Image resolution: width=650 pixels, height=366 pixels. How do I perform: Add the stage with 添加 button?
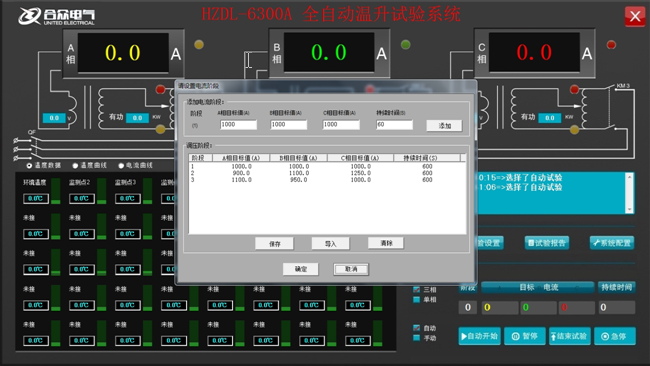[444, 126]
